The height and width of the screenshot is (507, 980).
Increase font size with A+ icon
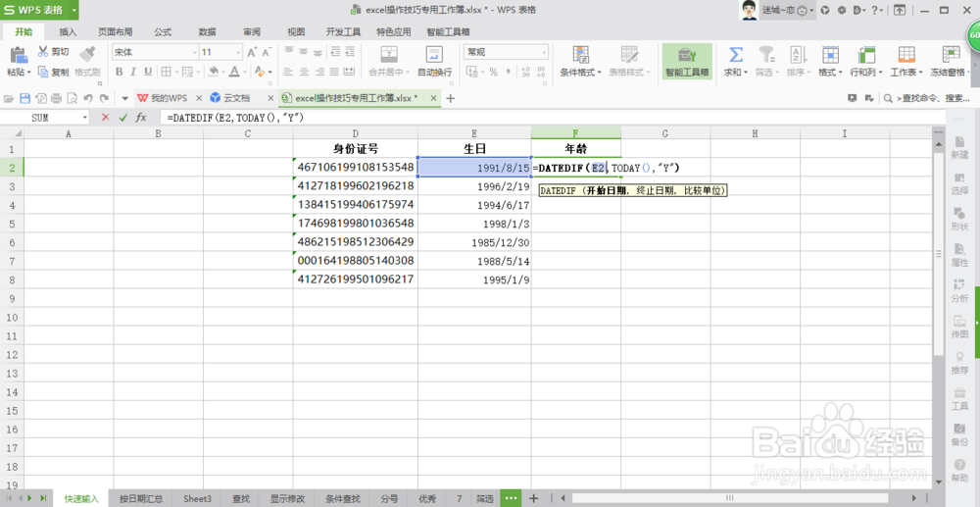pos(252,53)
